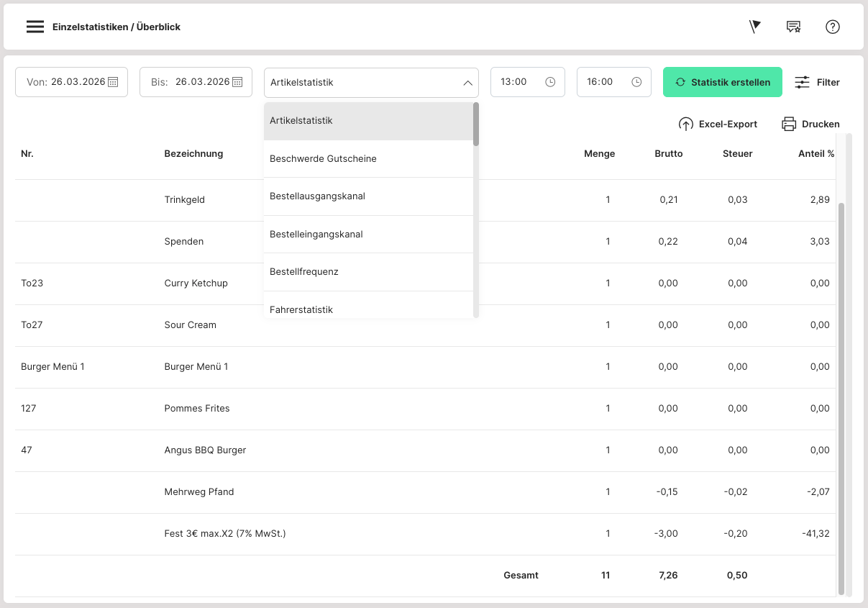Open the help question mark icon
This screenshot has height=608, width=868.
[833, 27]
